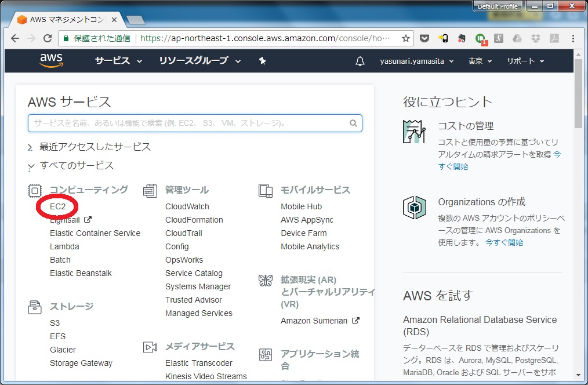588x385 pixels.
Task: Click the Google Drive extension icon
Action: [517, 38]
